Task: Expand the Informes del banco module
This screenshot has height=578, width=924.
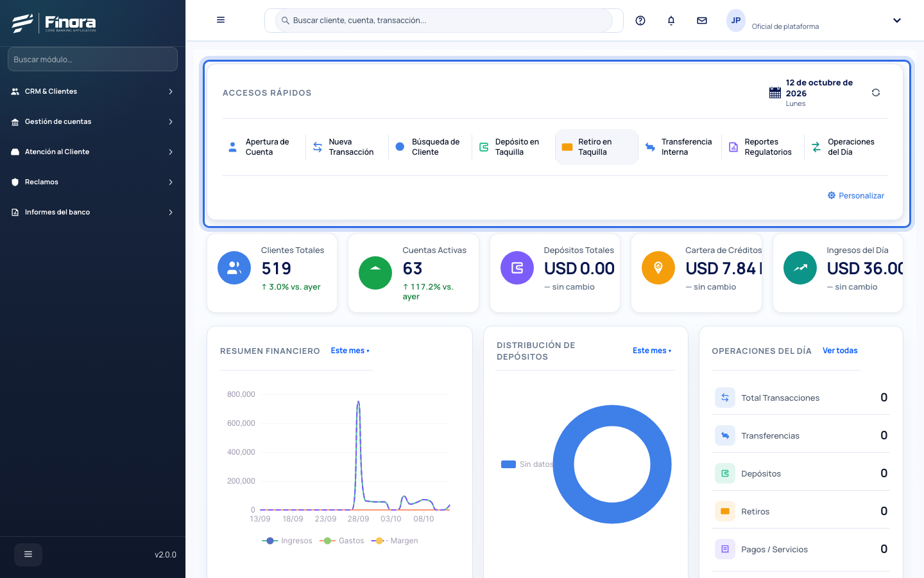Action: 92,212
